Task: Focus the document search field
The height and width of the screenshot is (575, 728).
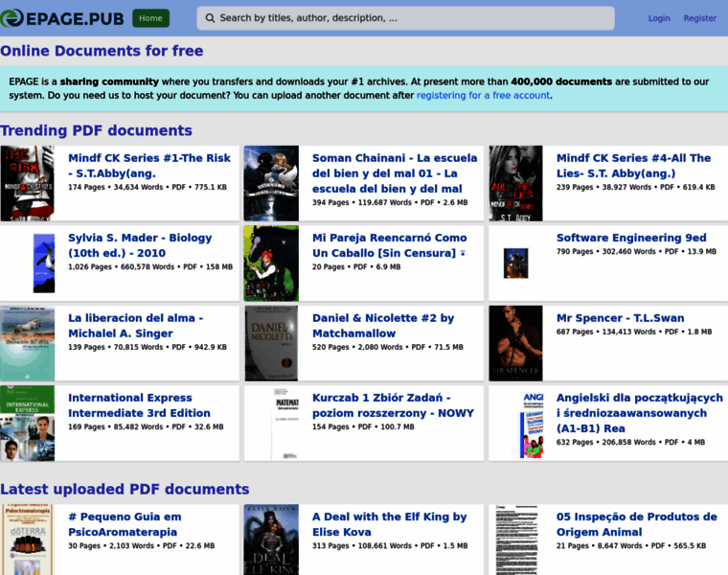Action: click(x=405, y=18)
